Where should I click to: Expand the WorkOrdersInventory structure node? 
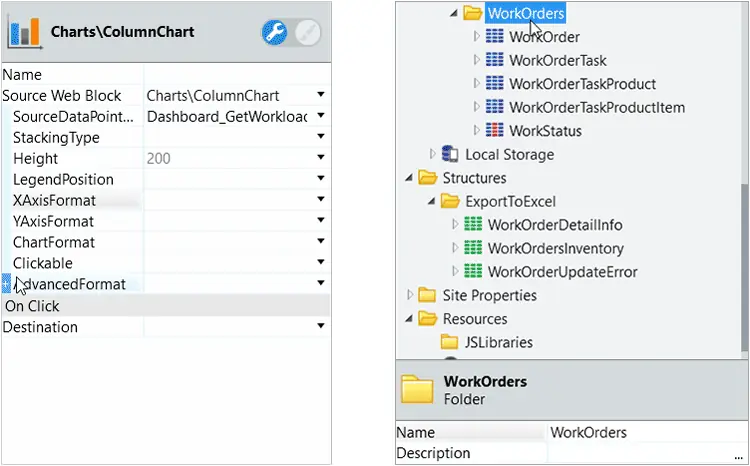455,247
